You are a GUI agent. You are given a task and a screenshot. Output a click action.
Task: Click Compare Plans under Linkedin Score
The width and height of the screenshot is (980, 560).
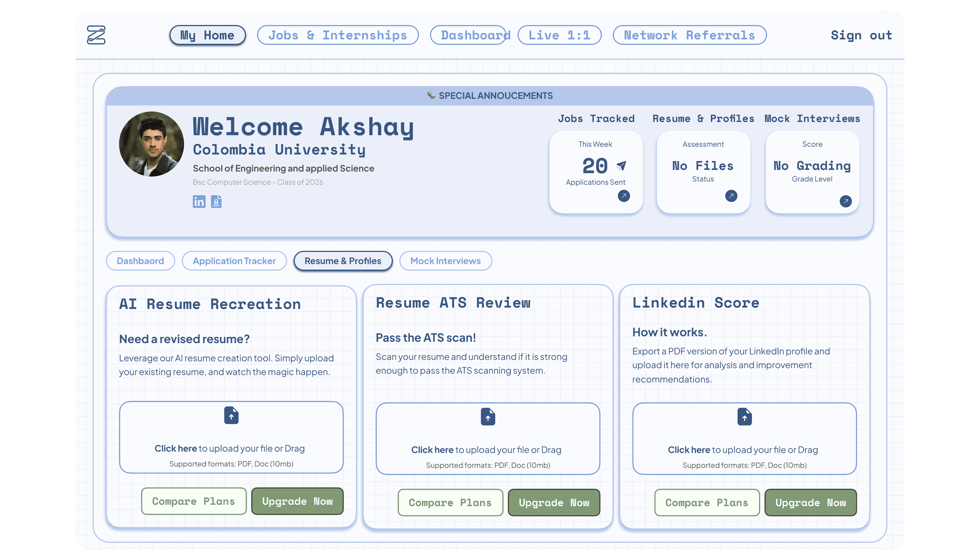[x=707, y=502]
